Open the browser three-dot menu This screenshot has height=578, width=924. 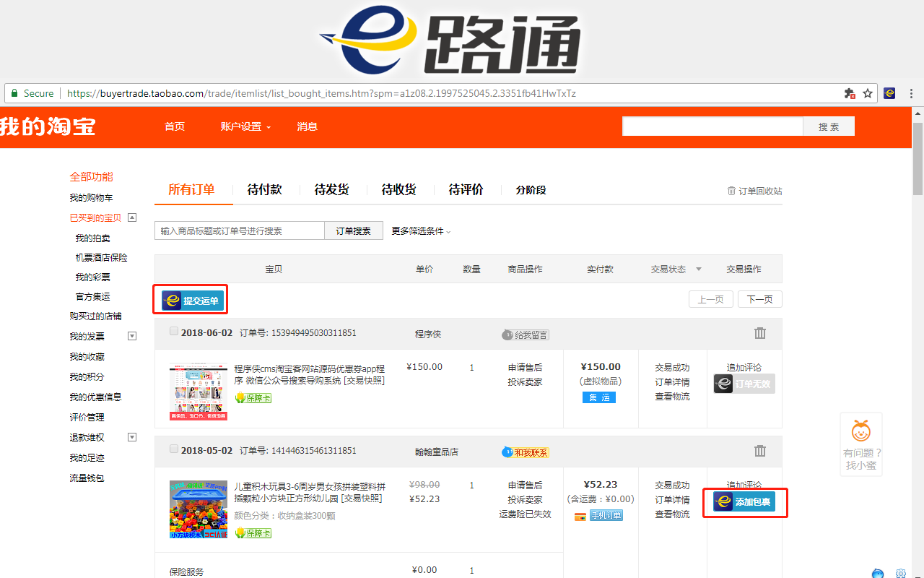pos(912,93)
